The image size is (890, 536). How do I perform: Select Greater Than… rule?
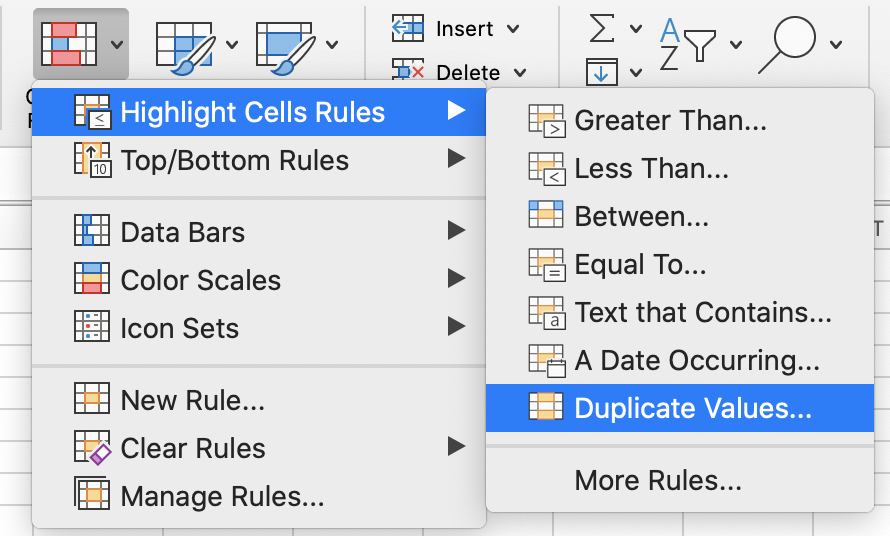pyautogui.click(x=680, y=120)
